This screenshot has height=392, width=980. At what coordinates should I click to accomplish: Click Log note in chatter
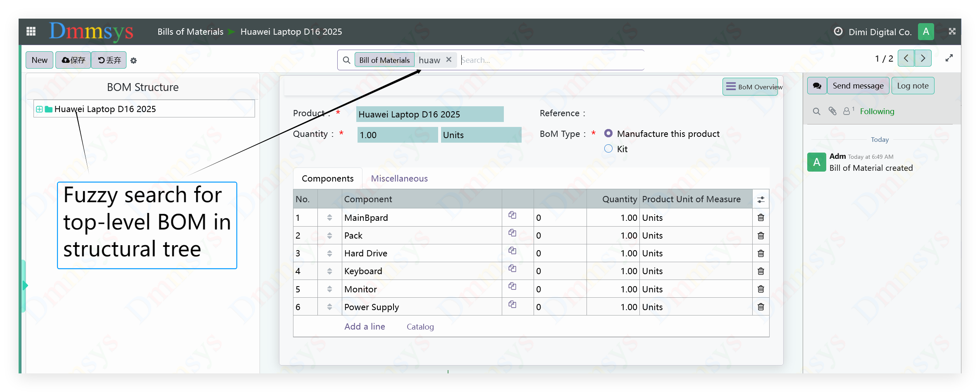913,86
